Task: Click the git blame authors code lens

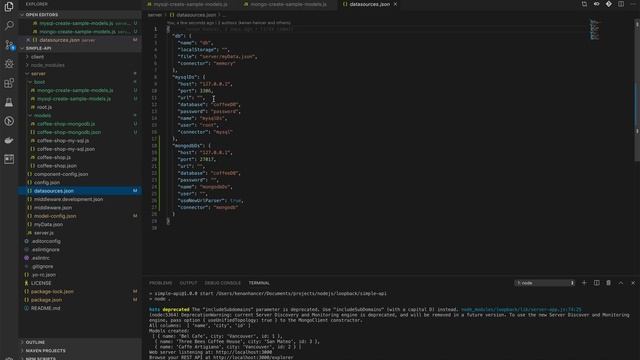Action: tap(230, 23)
